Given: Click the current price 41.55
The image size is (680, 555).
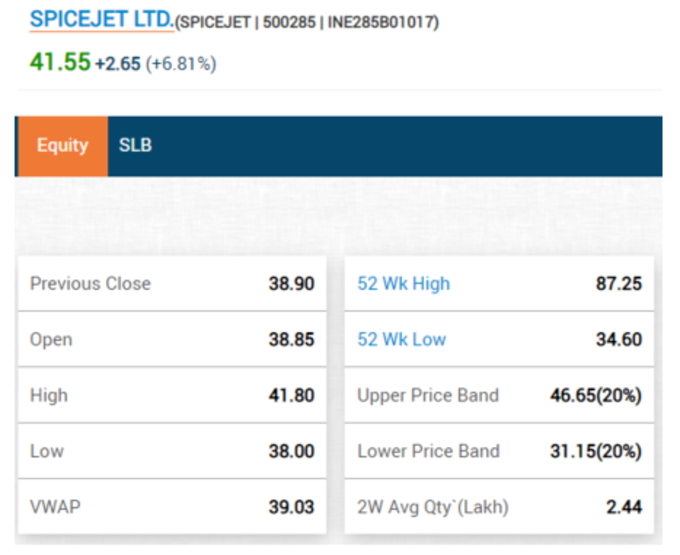Looking at the screenshot, I should (x=60, y=62).
